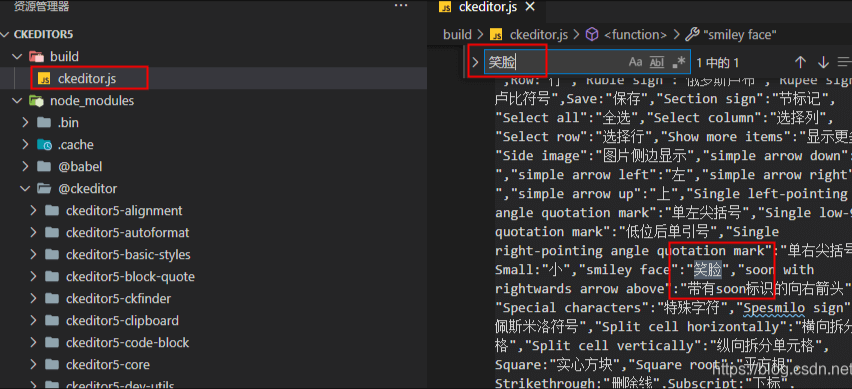852x389 pixels.
Task: Click the JS icon on ckeditor.js tab
Action: (445, 7)
